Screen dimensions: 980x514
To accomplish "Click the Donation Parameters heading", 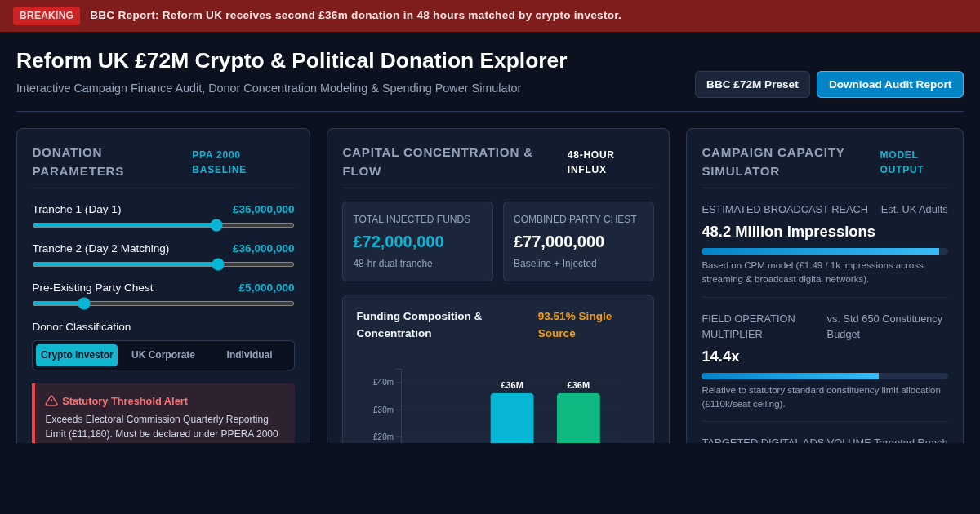I will 78,162.
